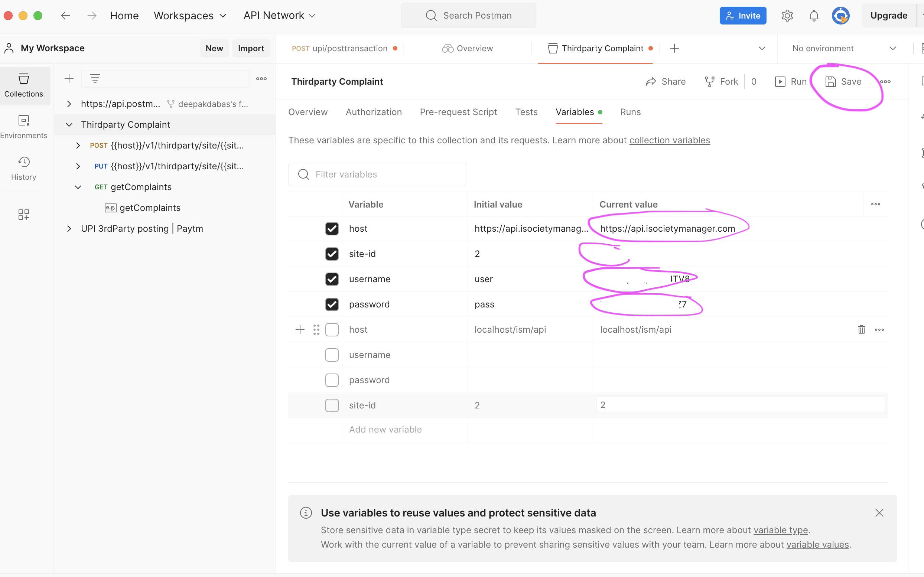The height and width of the screenshot is (577, 924).
Task: Delete the localhost host variable row
Action: click(x=861, y=330)
